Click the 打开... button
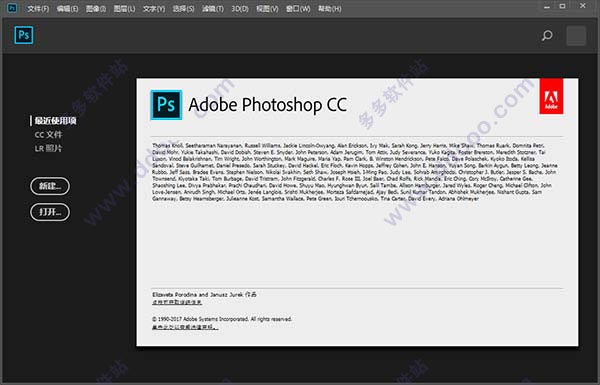The width and height of the screenshot is (600, 385). pyautogui.click(x=50, y=212)
